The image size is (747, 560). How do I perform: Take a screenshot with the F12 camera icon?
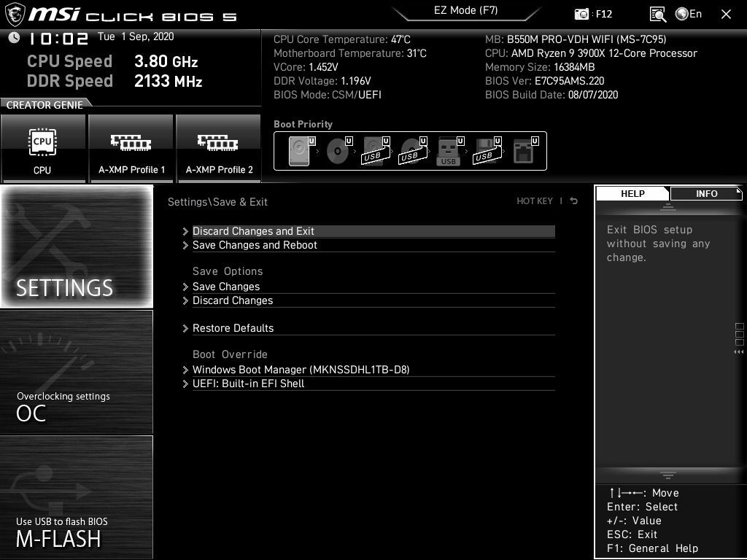click(581, 15)
